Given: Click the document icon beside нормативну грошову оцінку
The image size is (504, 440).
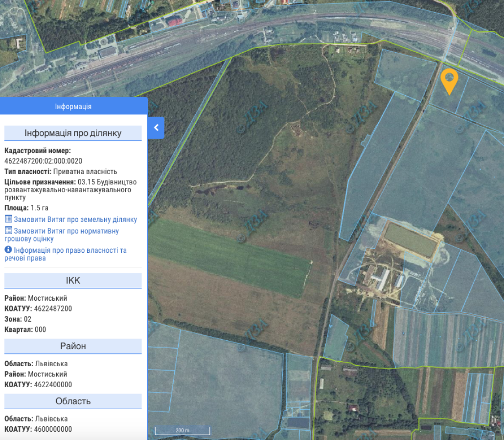Looking at the screenshot, I should pos(8,231).
